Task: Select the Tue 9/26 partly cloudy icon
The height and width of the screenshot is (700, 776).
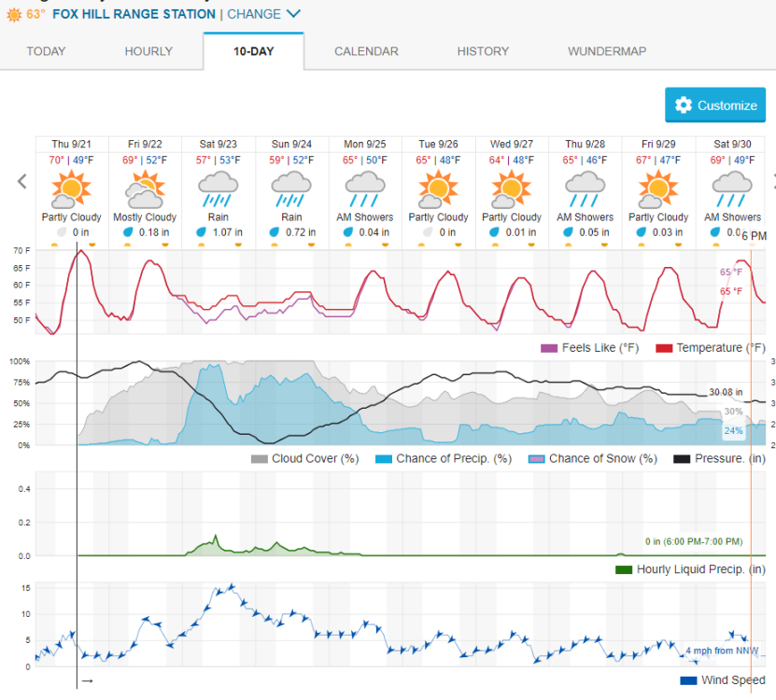Action: (x=438, y=189)
